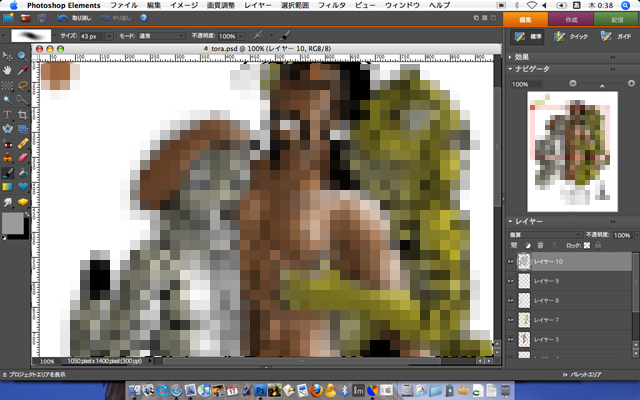This screenshot has width=640, height=400.
Task: Select the Lasso tool
Action: pyautogui.click(x=22, y=85)
